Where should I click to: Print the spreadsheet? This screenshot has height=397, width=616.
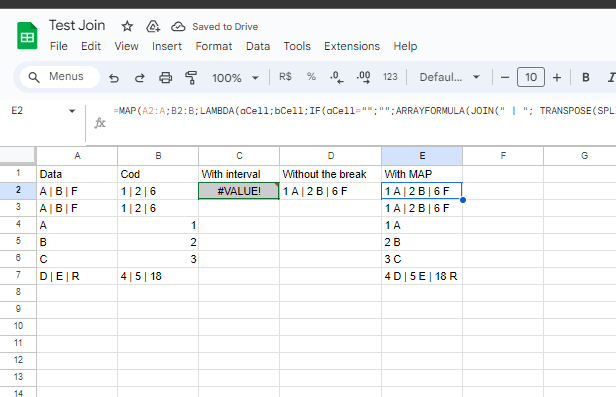coord(165,78)
